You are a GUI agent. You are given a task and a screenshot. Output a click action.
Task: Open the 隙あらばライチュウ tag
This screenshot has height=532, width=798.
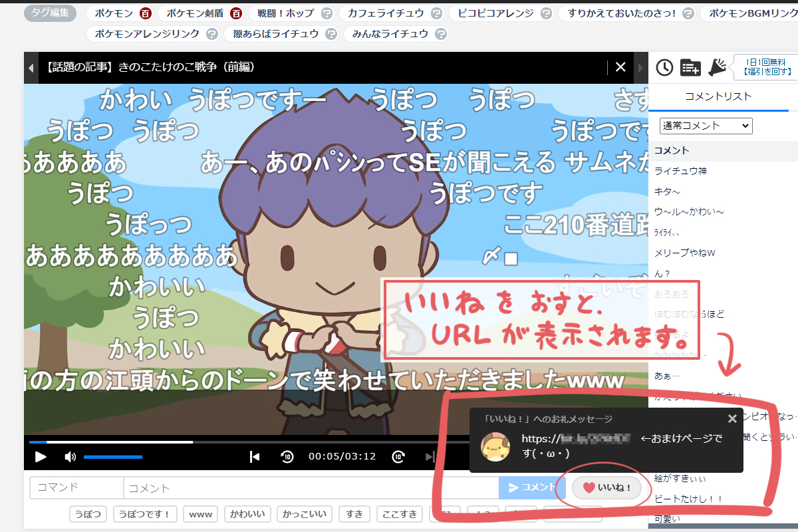point(276,34)
